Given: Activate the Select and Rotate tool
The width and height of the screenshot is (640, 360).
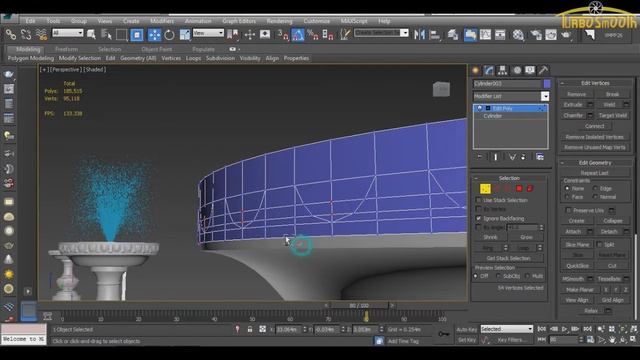Looking at the screenshot, I should tap(169, 35).
